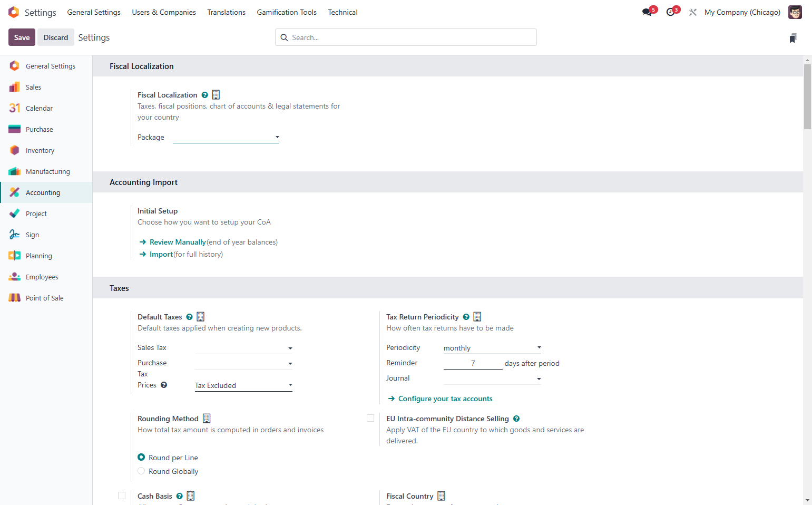Open Translations menu
The image size is (812, 505).
[227, 12]
